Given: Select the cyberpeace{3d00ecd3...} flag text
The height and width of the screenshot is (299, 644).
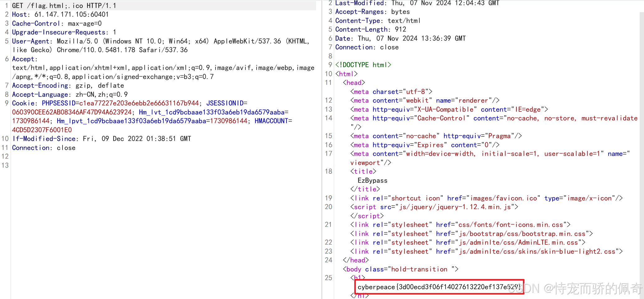Looking at the screenshot, I should (x=439, y=287).
